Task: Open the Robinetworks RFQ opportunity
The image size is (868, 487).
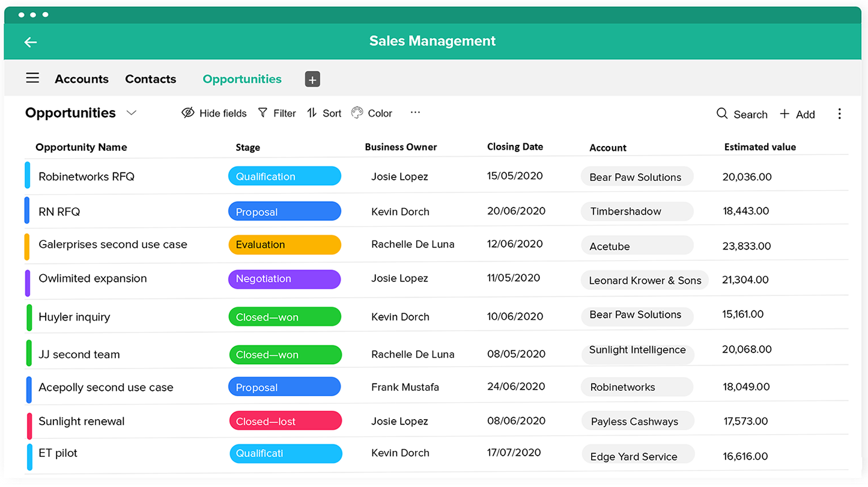Action: click(x=86, y=176)
